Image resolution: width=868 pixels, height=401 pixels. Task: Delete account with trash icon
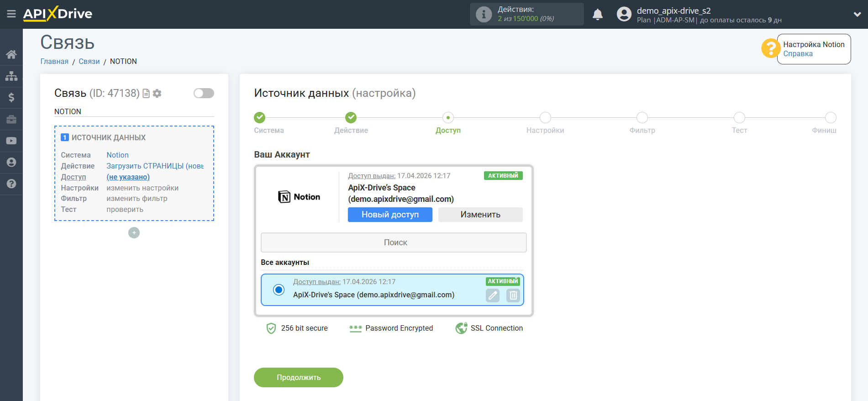pyautogui.click(x=513, y=295)
